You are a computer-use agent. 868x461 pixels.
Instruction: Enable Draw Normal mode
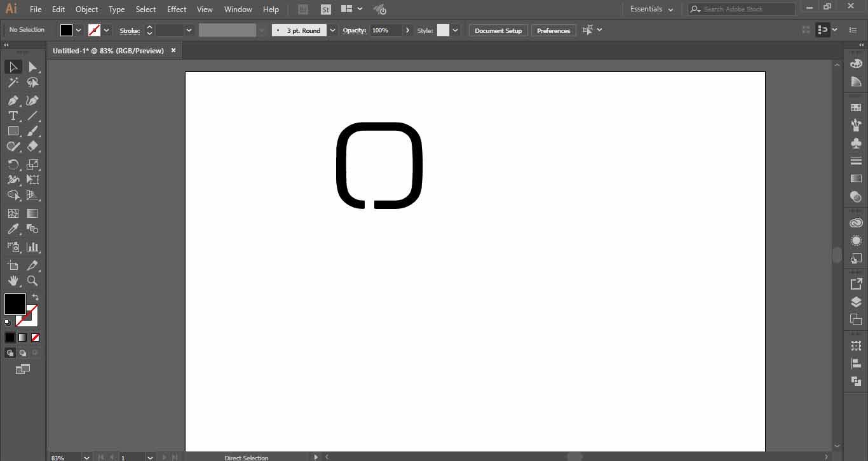click(x=10, y=353)
